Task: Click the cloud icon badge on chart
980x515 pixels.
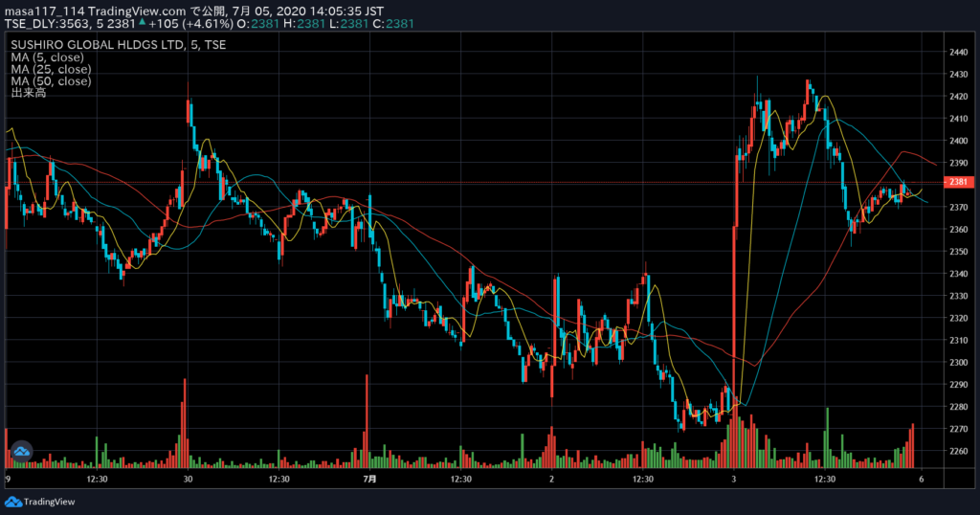Action: pyautogui.click(x=21, y=451)
